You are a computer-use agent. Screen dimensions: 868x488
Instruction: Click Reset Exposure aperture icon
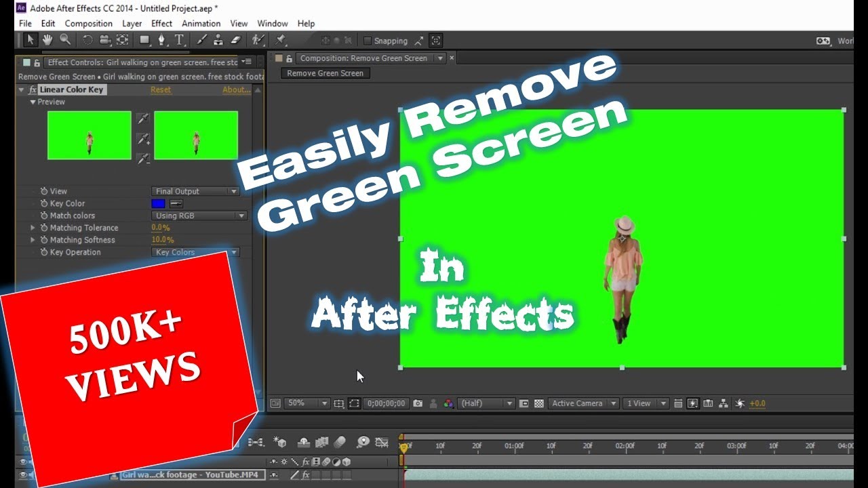[x=741, y=403]
